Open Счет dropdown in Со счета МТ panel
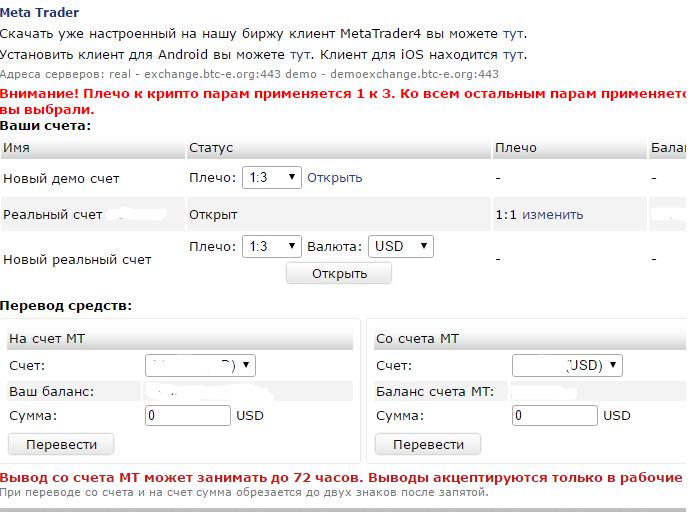Image resolution: width=690 pixels, height=512 pixels. coord(567,365)
